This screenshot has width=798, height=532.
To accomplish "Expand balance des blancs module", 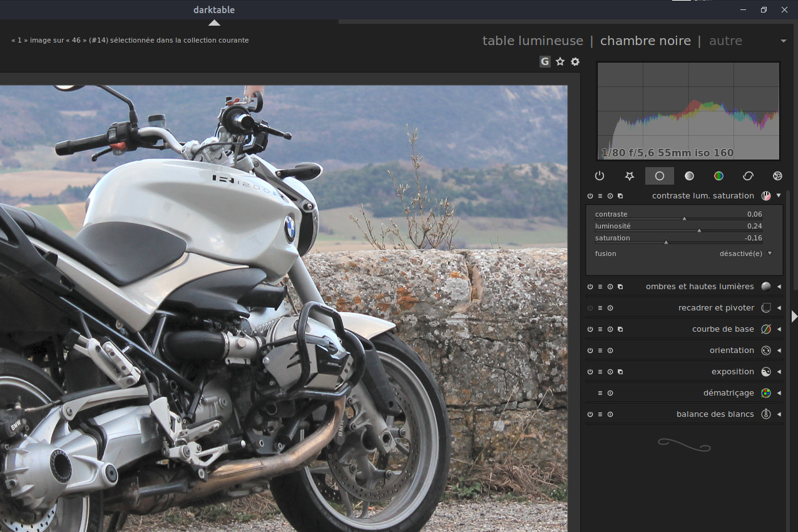I will (779, 414).
